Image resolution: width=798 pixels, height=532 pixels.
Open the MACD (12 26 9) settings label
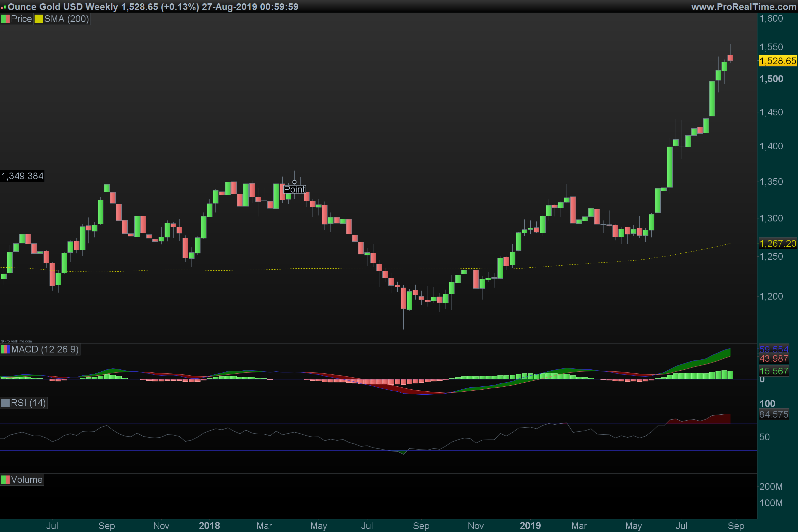point(45,349)
